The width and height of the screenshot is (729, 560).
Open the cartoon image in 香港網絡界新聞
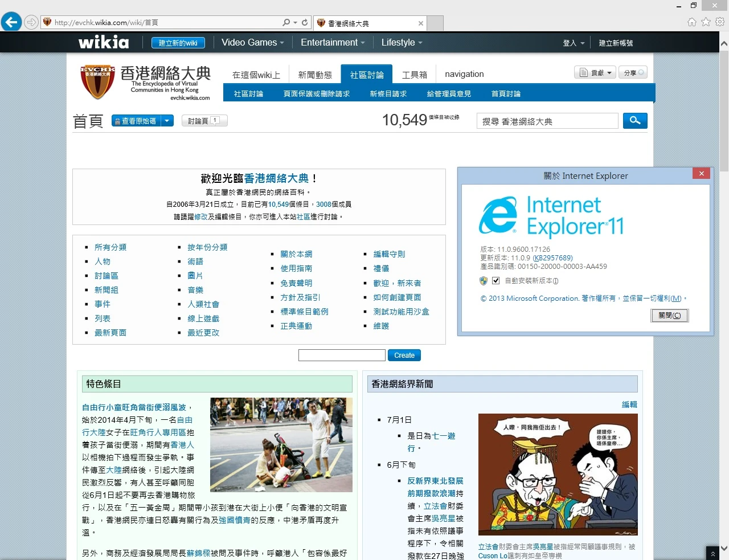click(x=558, y=475)
